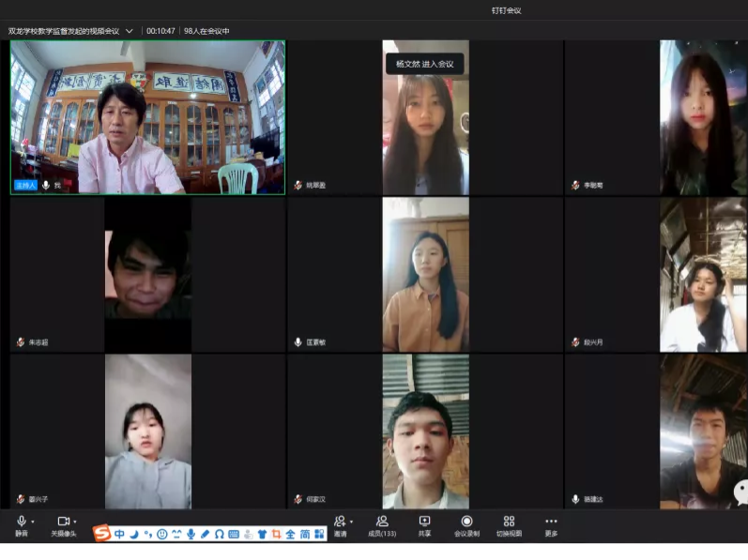Open the More (更多) menu
748x560 pixels.
click(x=551, y=522)
